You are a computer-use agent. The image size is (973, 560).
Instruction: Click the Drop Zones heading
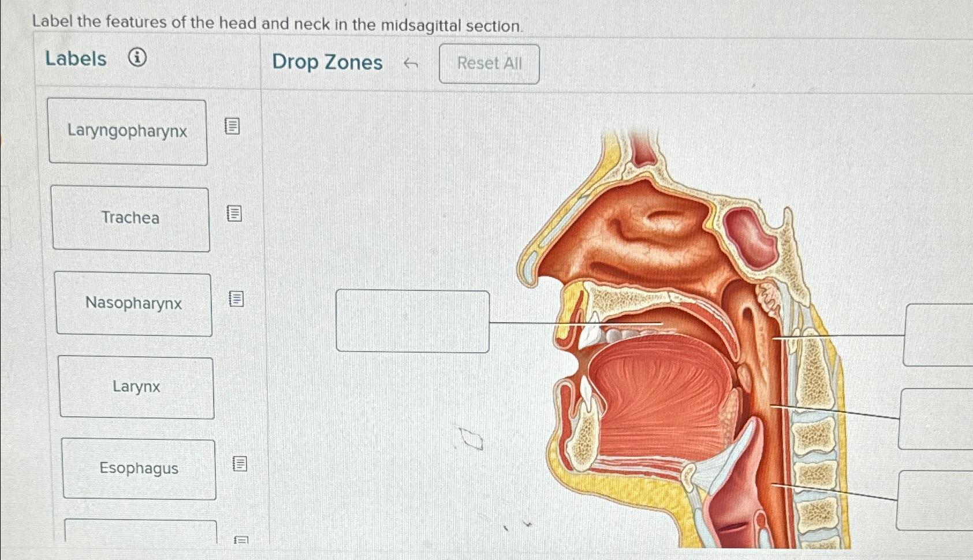click(327, 62)
